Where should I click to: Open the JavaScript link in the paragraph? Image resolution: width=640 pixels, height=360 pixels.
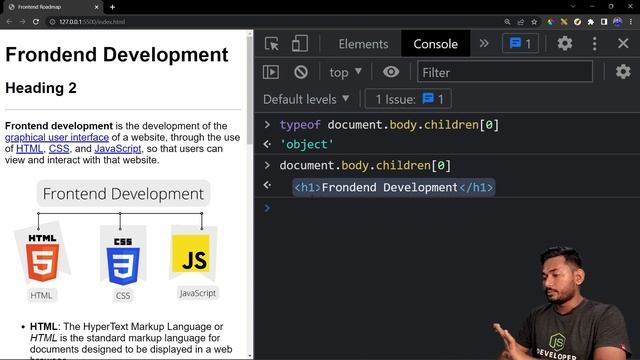(118, 149)
